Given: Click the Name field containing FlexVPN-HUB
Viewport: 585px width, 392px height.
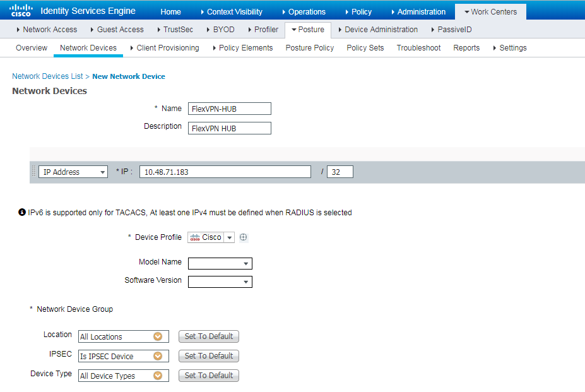Looking at the screenshot, I should [x=230, y=109].
